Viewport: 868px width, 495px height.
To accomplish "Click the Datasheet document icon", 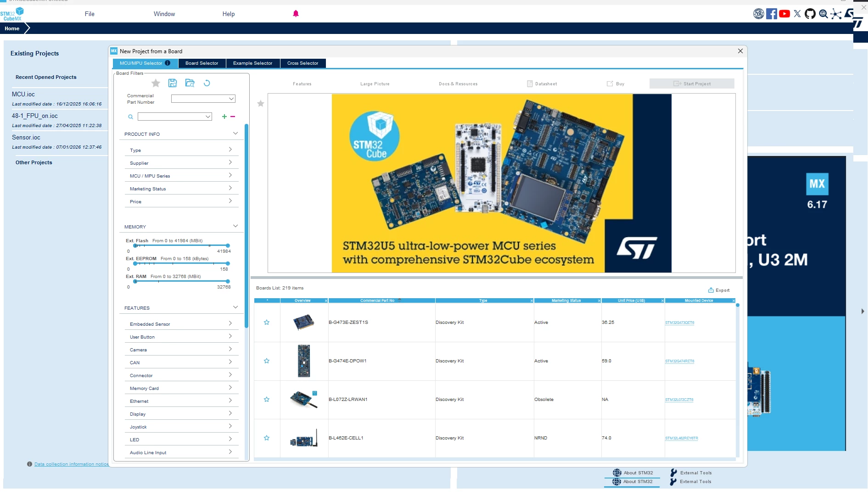I will pyautogui.click(x=530, y=84).
